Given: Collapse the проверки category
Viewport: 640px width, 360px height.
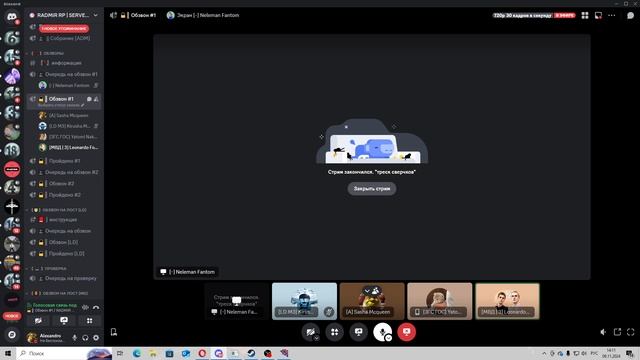Looking at the screenshot, I should coord(48,269).
